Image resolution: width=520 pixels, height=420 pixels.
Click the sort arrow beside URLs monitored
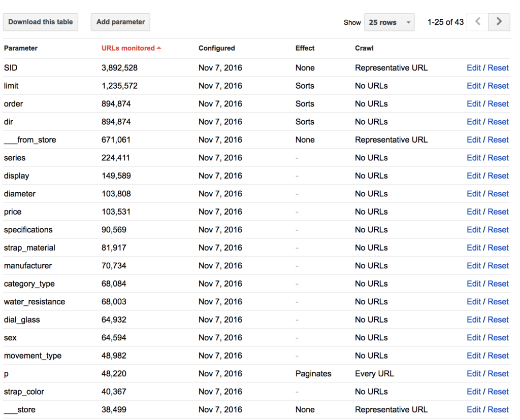(x=159, y=48)
